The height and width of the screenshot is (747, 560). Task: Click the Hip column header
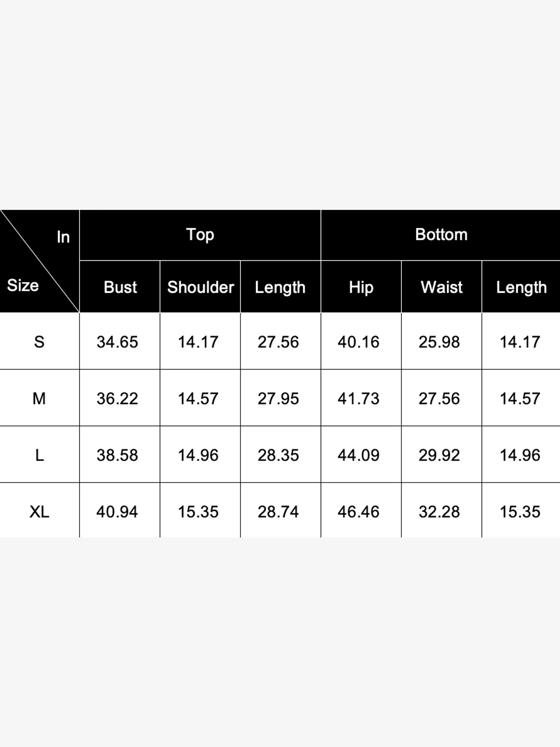(361, 287)
